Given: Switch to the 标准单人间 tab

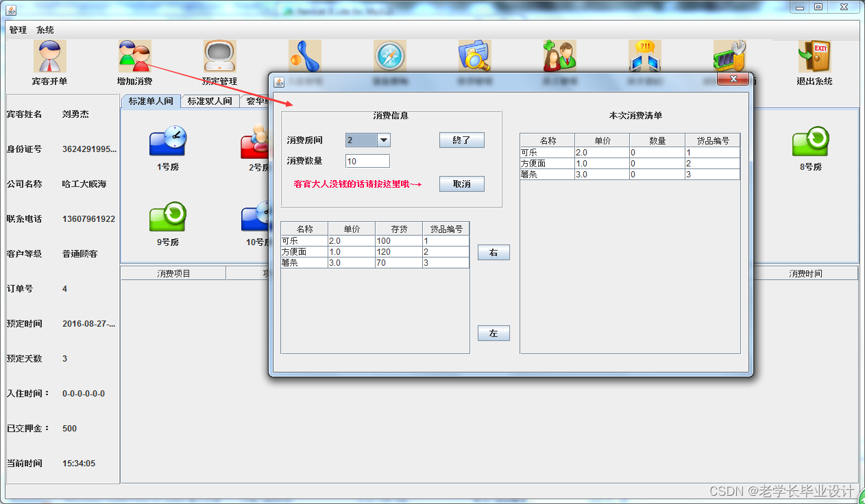Looking at the screenshot, I should [149, 101].
